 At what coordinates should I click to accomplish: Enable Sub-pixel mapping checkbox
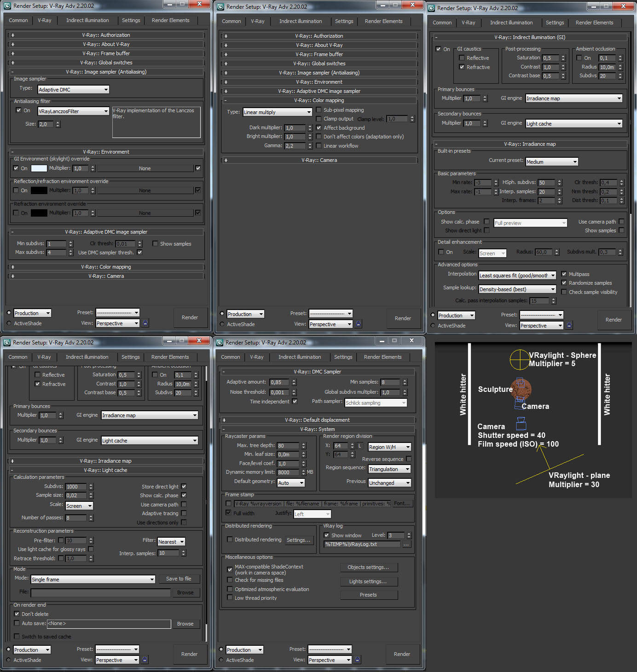tap(318, 110)
